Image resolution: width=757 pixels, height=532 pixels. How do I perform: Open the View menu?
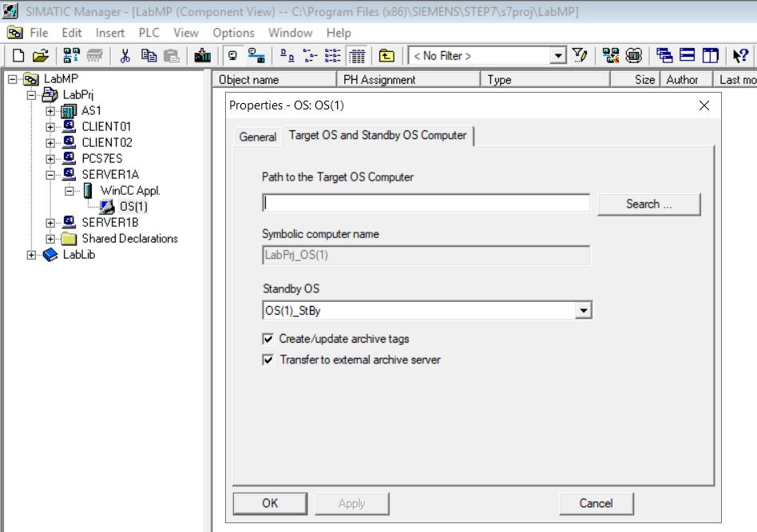tap(186, 33)
